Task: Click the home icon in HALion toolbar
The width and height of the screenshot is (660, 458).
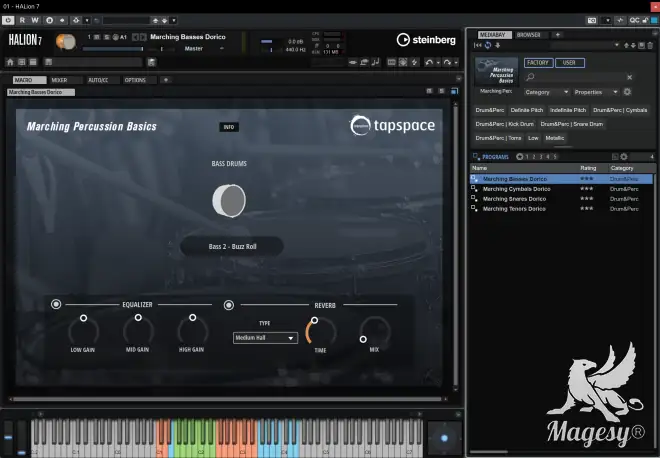Action: [x=10, y=62]
